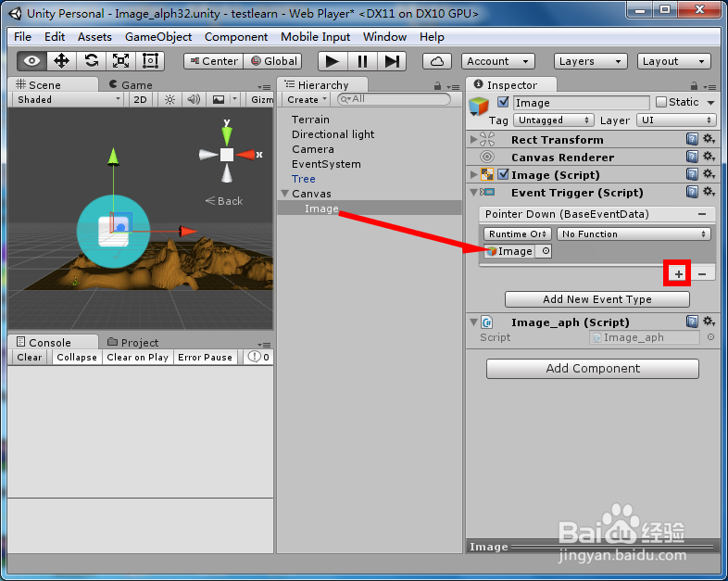Expand the Rect Transform component
The height and width of the screenshot is (581, 728).
click(473, 139)
